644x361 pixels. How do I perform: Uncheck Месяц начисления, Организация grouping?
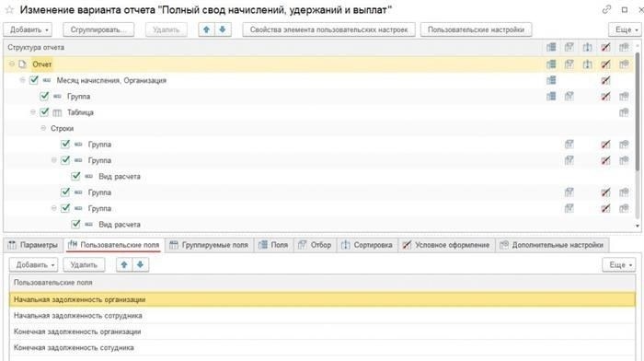[x=34, y=80]
